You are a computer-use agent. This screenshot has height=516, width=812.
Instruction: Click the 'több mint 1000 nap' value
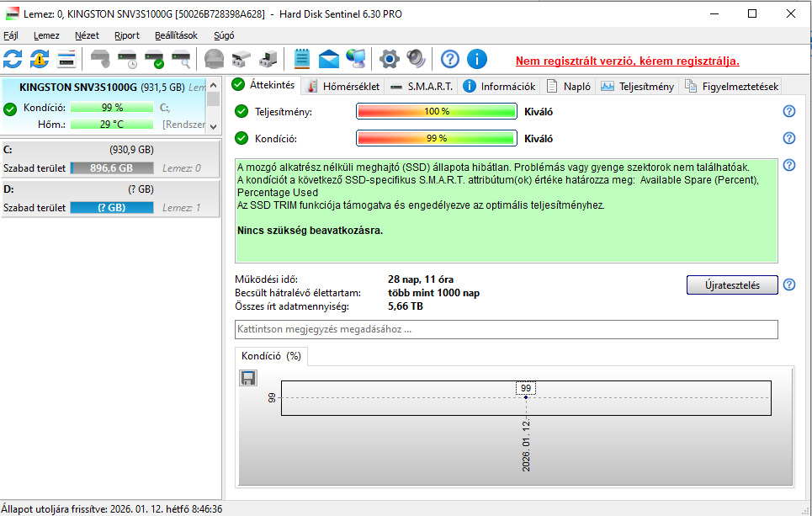tap(433, 293)
